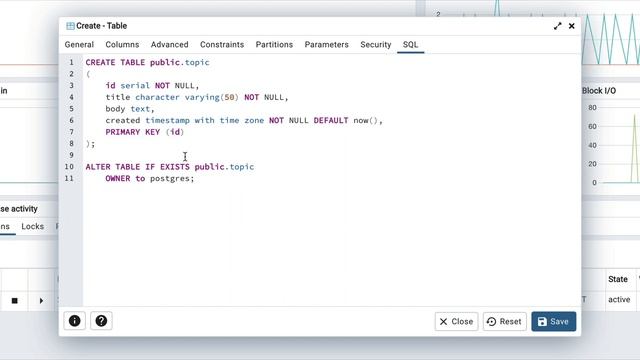640x360 pixels.
Task: Go to the Partitions tab
Action: tap(274, 44)
